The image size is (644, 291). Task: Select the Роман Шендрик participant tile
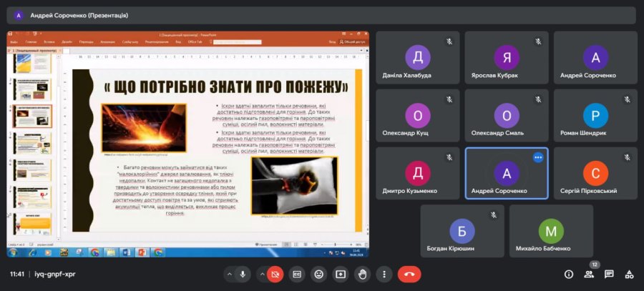point(595,115)
